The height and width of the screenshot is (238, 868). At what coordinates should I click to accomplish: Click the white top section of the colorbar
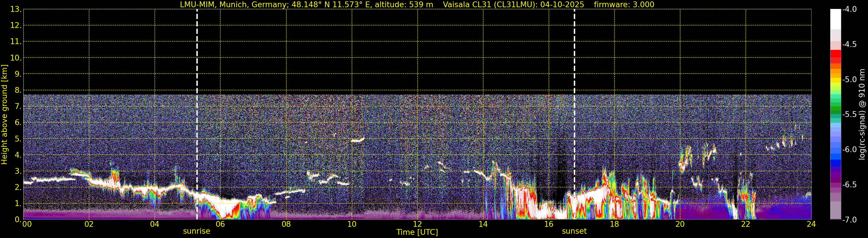(835, 18)
